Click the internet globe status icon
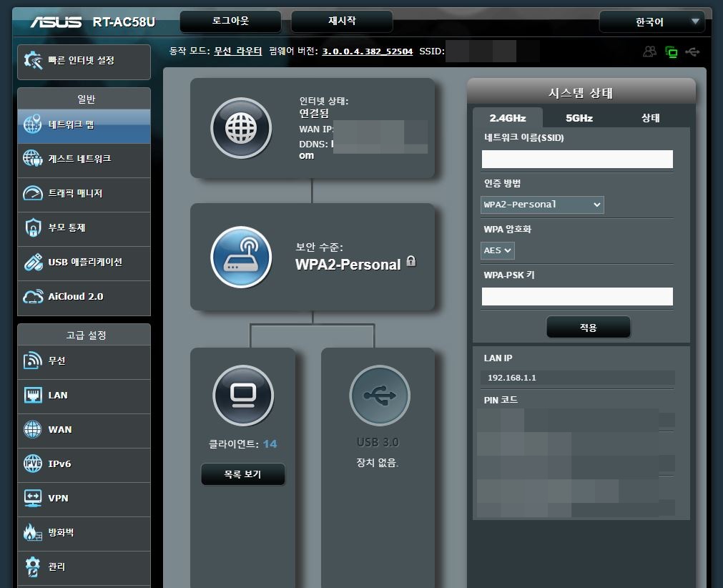 coord(241,128)
